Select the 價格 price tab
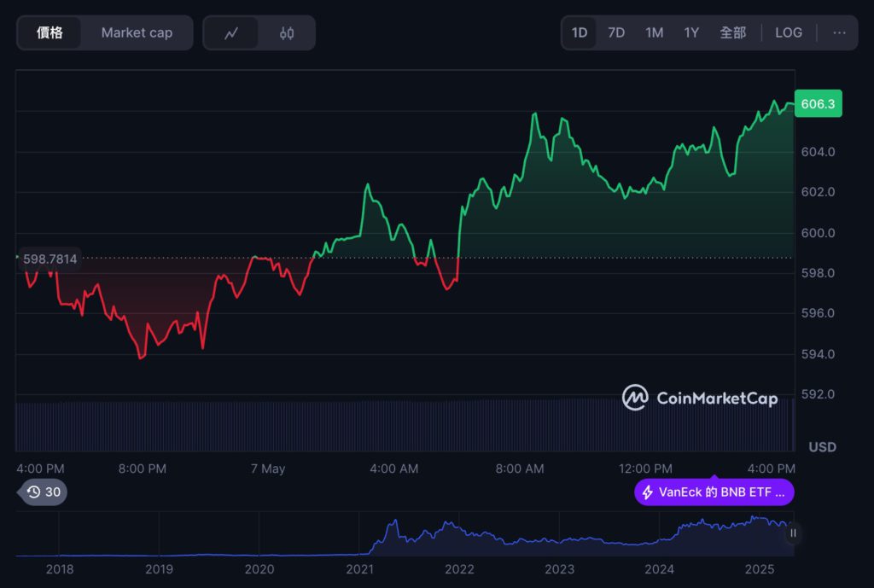Image resolution: width=874 pixels, height=588 pixels. pyautogui.click(x=50, y=32)
